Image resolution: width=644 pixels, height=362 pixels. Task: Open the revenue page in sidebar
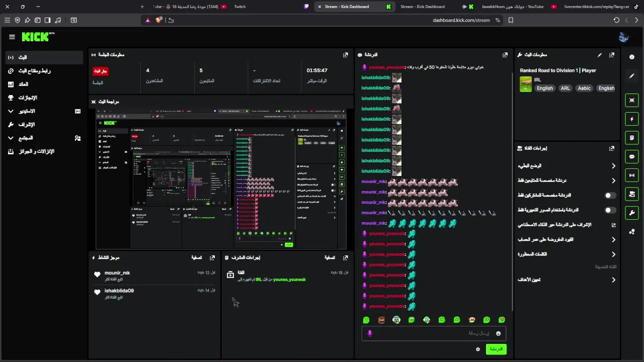click(44, 84)
